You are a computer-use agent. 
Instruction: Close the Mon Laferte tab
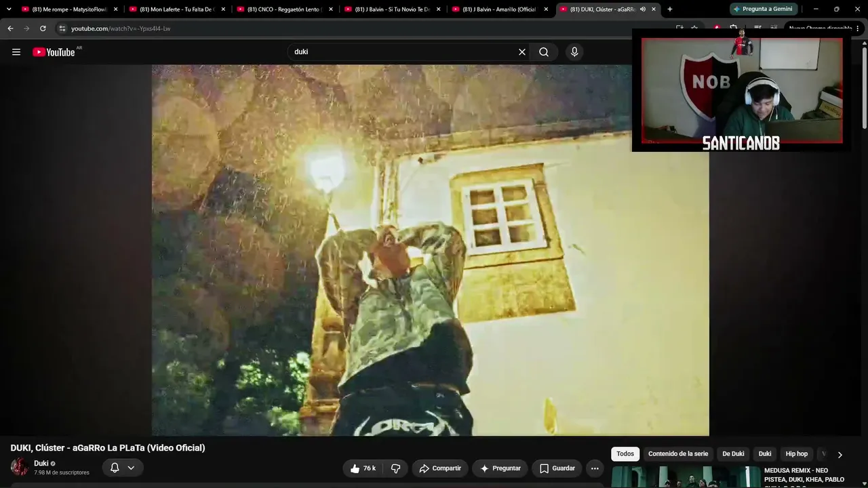coord(223,9)
